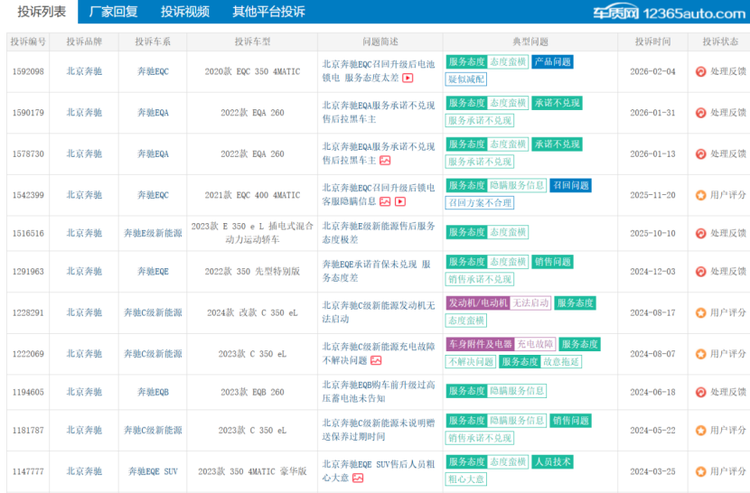The image size is (750, 493).
Task: Open 奔驰EQC series link in row 1592098
Action: click(x=153, y=71)
